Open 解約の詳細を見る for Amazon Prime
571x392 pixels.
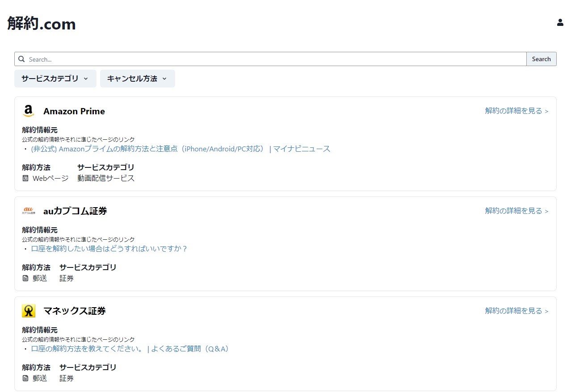(x=516, y=111)
